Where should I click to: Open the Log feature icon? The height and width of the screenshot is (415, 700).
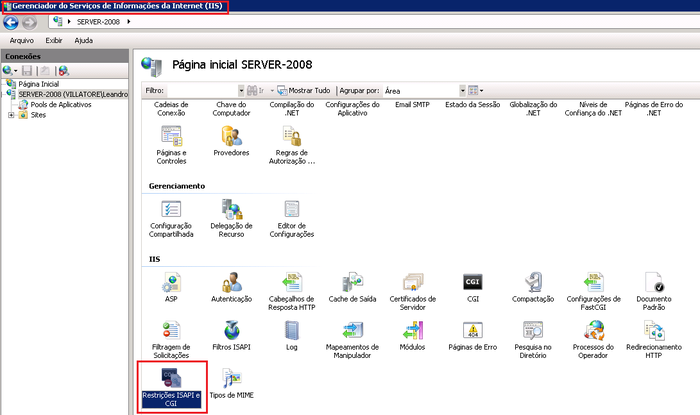pyautogui.click(x=292, y=336)
